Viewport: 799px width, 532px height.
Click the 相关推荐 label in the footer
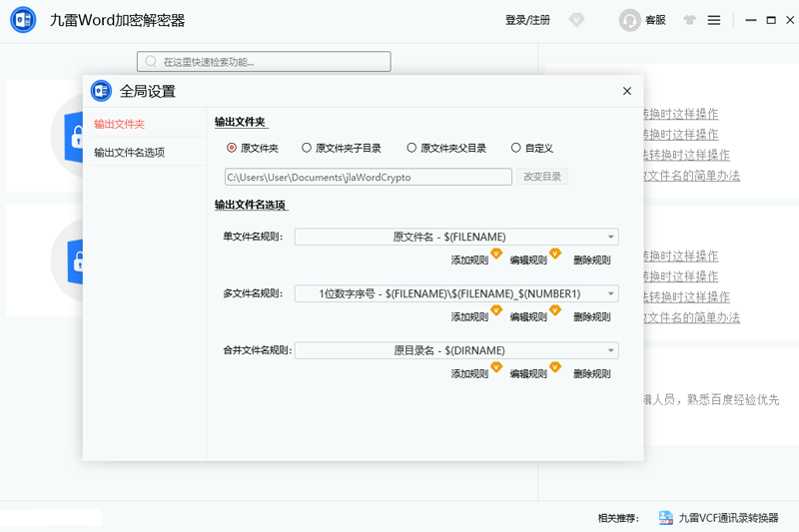[x=618, y=518]
